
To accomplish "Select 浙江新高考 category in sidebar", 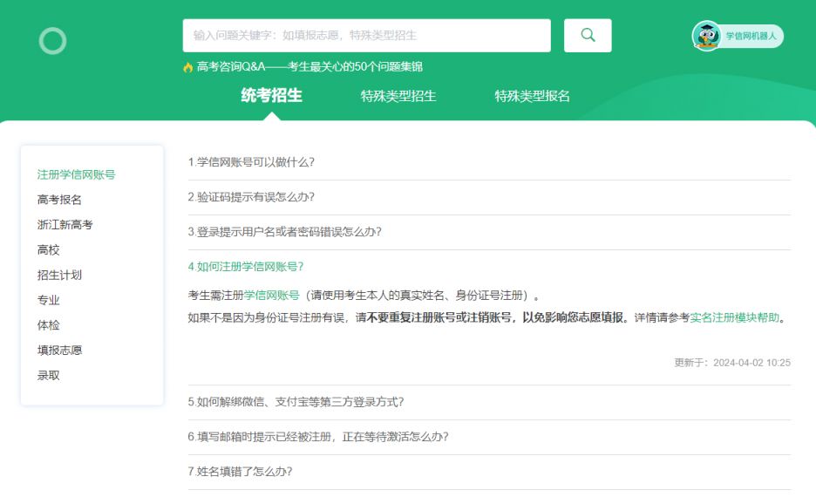I will (65, 225).
